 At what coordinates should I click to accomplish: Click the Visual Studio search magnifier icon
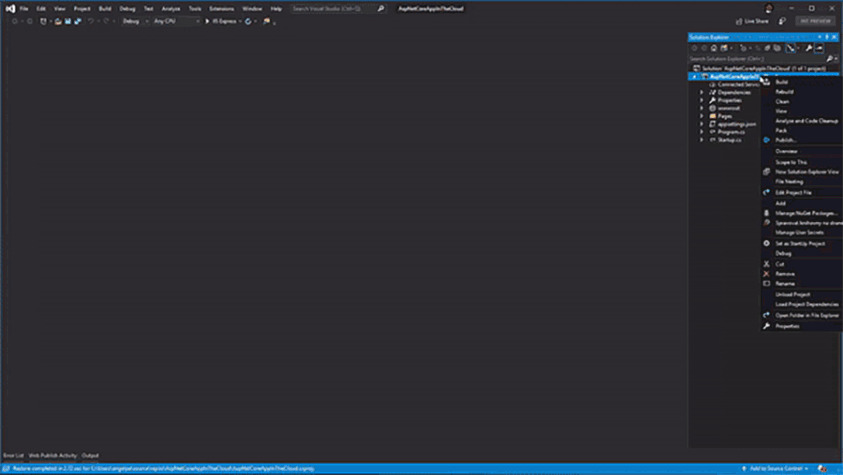[x=381, y=8]
